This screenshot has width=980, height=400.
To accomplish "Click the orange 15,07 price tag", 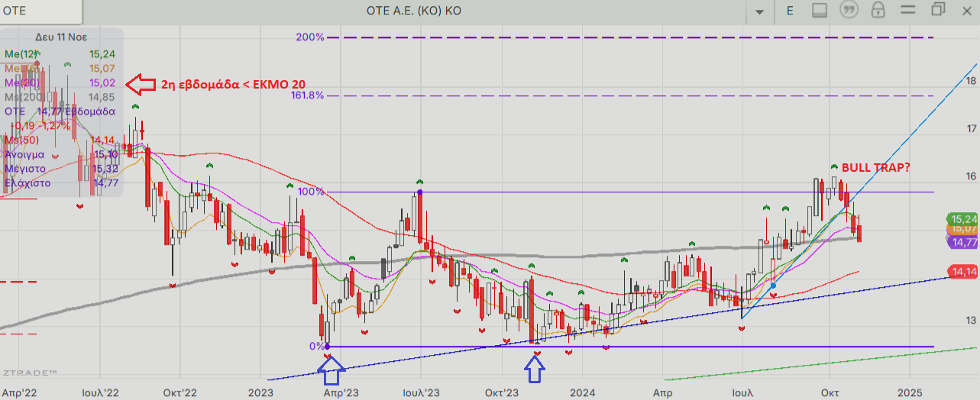I will pos(962,228).
